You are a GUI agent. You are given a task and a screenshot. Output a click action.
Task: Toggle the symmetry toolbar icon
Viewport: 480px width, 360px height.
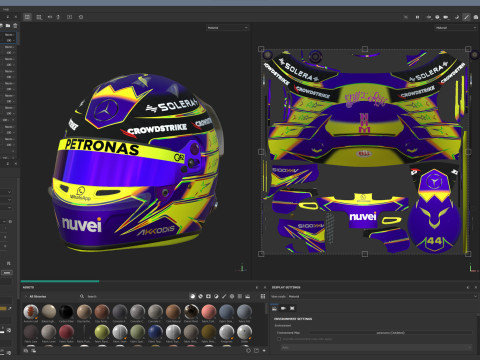click(69, 17)
